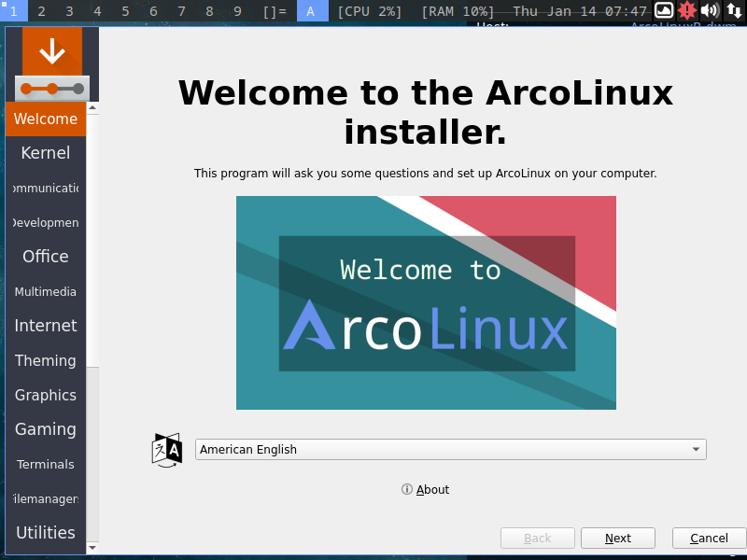
Task: Switch to workspace tag 3
Action: tap(69, 11)
